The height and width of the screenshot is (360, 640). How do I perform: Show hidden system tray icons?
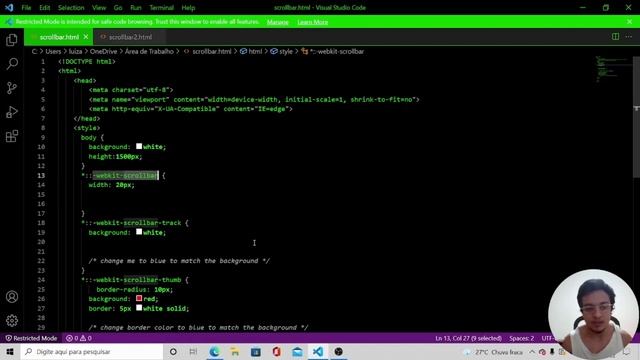coord(532,352)
